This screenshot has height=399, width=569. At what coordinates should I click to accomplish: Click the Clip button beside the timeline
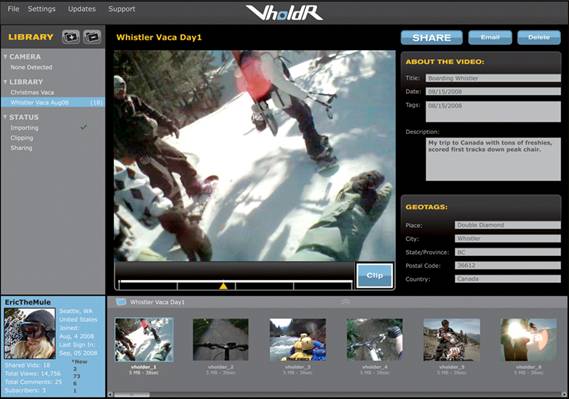[374, 275]
